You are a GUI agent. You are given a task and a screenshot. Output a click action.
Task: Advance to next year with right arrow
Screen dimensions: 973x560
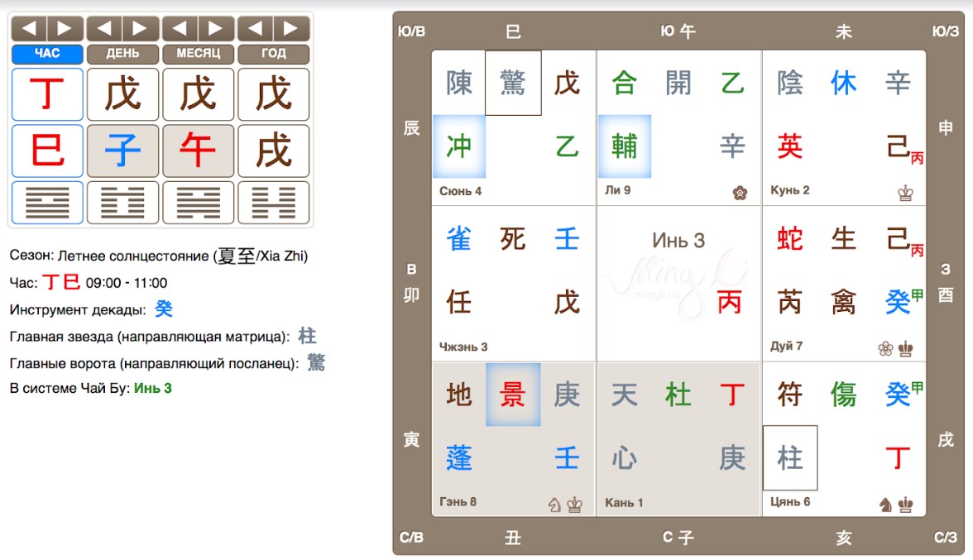[291, 29]
